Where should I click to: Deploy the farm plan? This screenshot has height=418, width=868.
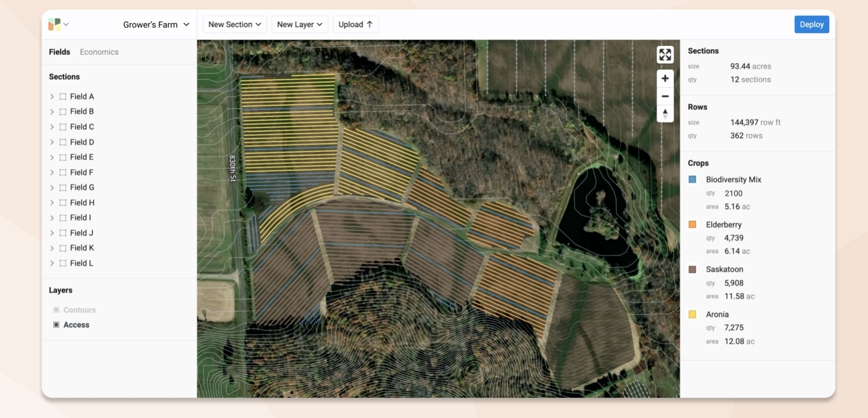[812, 25]
